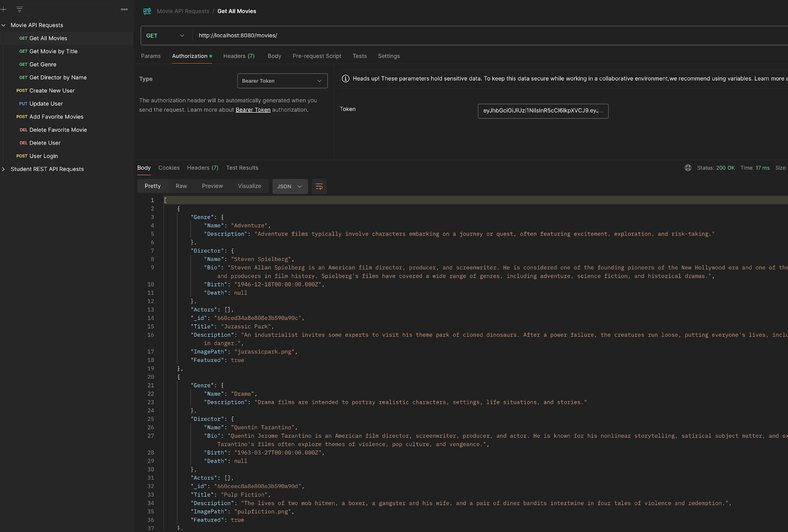Toggle the wrap lines icon
This screenshot has width=788, height=532.
coord(319,187)
